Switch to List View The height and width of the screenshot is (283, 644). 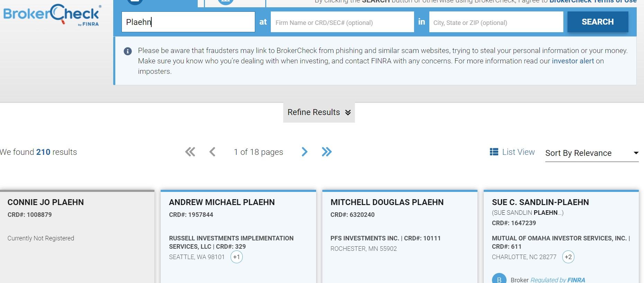tap(512, 152)
